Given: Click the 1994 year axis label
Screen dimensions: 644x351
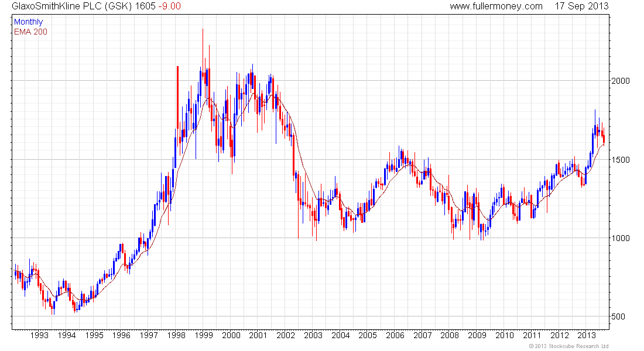Looking at the screenshot, I should pyautogui.click(x=67, y=335).
